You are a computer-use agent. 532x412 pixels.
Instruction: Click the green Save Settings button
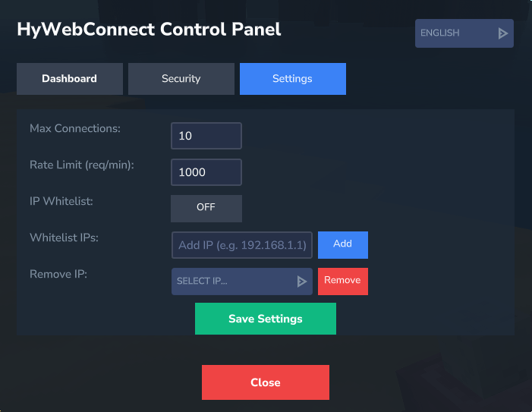pyautogui.click(x=266, y=319)
